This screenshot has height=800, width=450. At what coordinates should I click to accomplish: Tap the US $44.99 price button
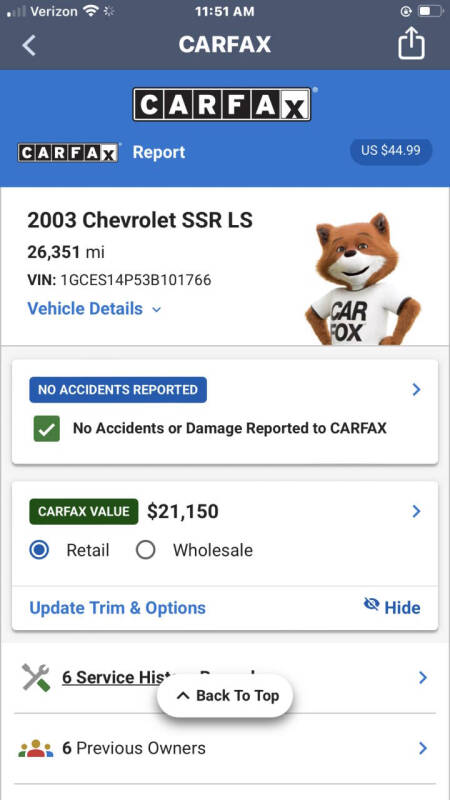click(391, 151)
